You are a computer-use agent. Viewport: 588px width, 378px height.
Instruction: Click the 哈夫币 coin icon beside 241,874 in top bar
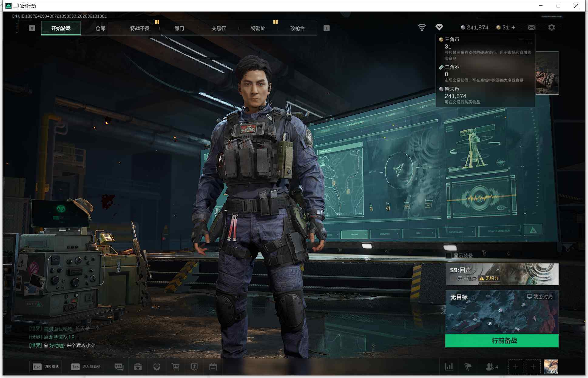tap(463, 28)
